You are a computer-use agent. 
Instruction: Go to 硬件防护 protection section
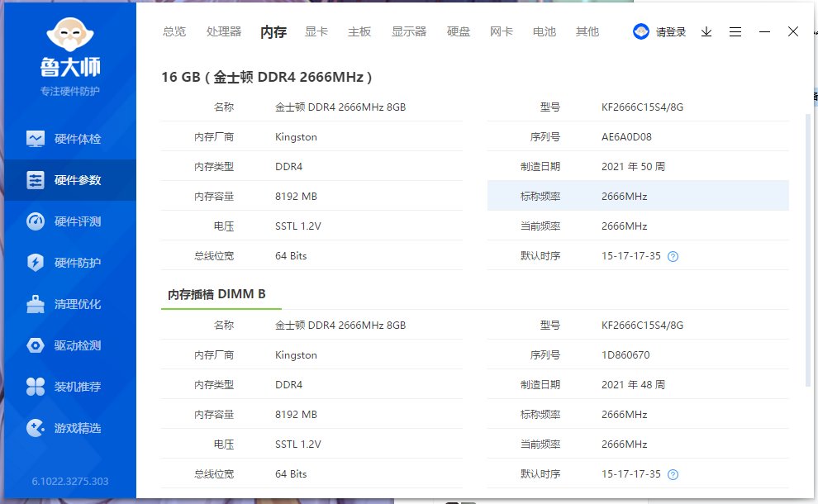coord(70,263)
